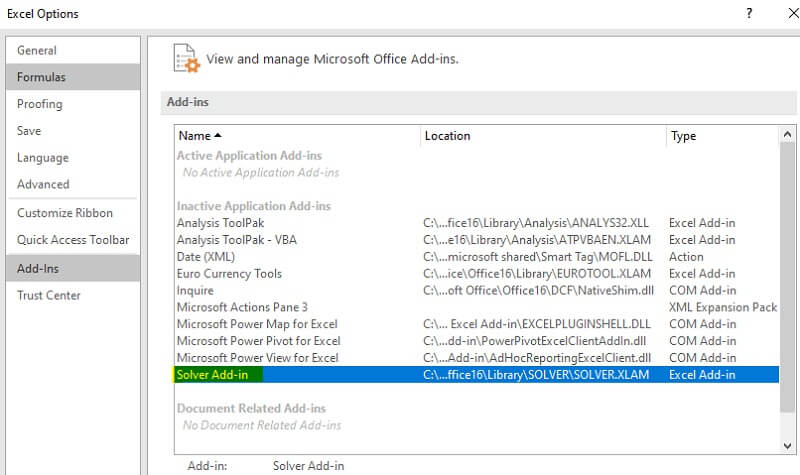
Task: Click the Active Application Add-ins group heading
Action: pos(249,156)
